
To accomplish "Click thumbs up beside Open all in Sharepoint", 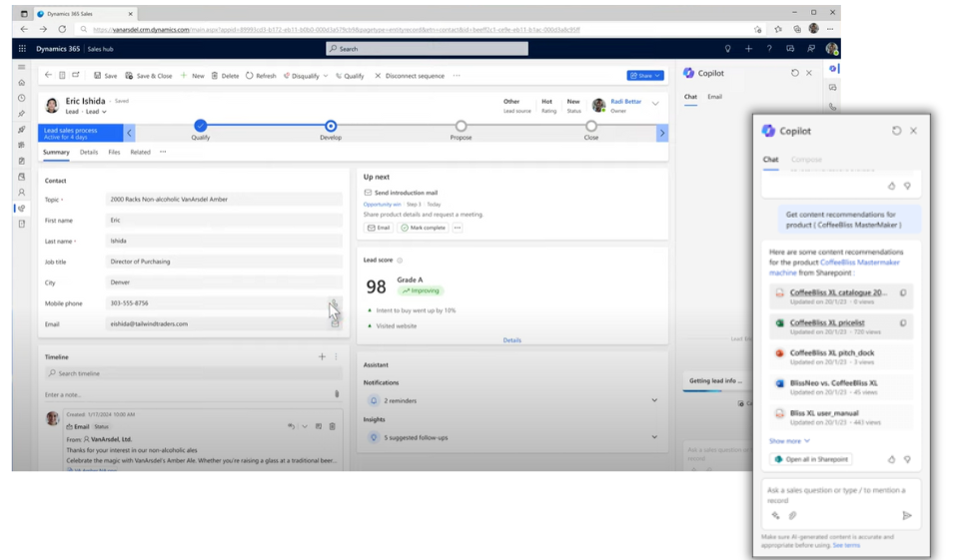I will click(x=891, y=459).
